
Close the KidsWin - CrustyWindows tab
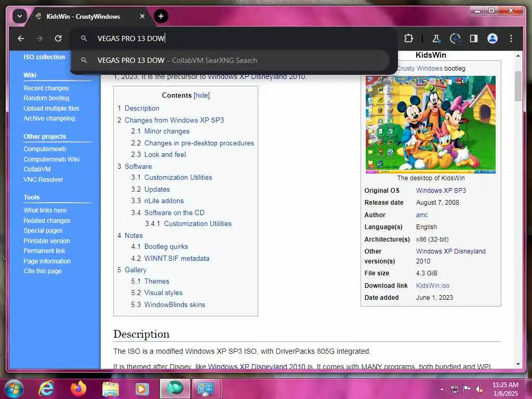click(142, 16)
